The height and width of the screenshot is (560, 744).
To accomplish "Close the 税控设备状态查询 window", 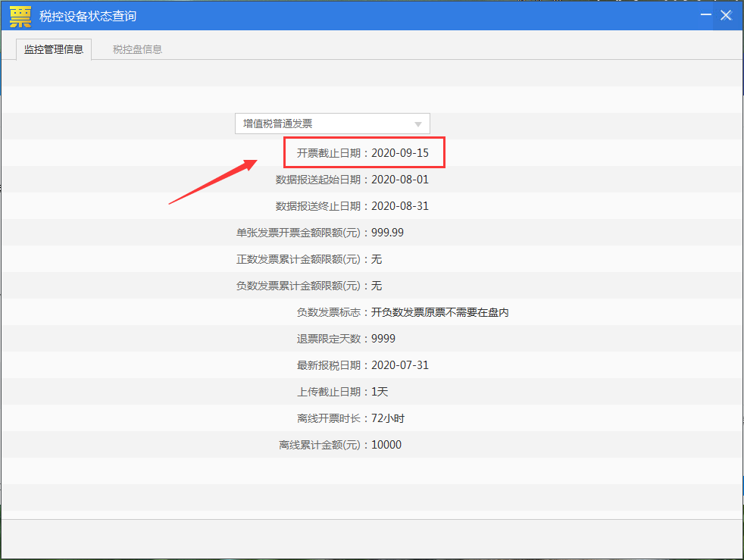I will [725, 14].
